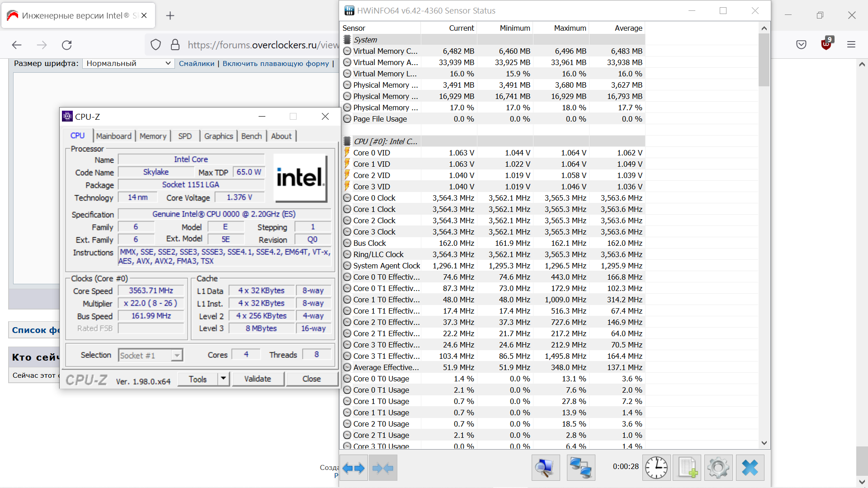The height and width of the screenshot is (488, 868).
Task: Open HWiNFO settings gear icon
Action: (718, 468)
